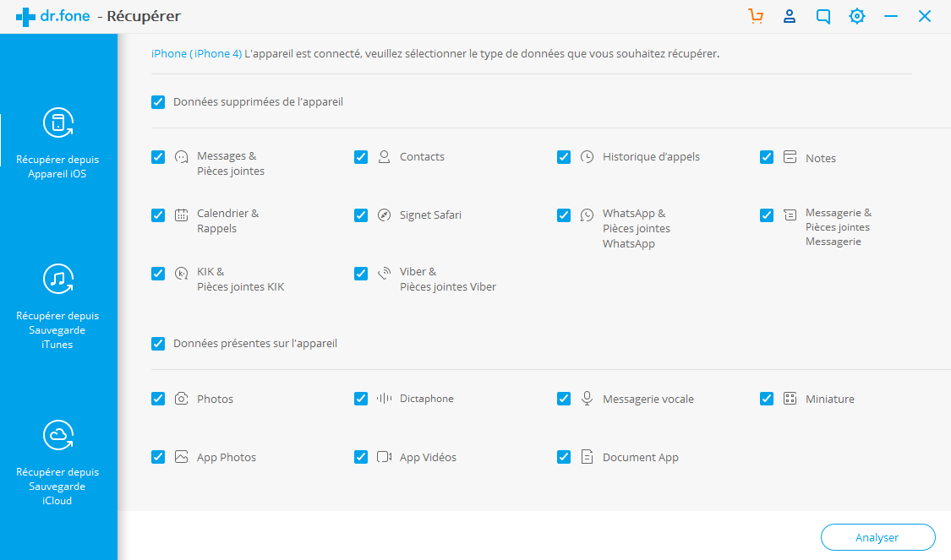Click the Signet Safari compass icon
Image resolution: width=951 pixels, height=560 pixels.
[384, 215]
